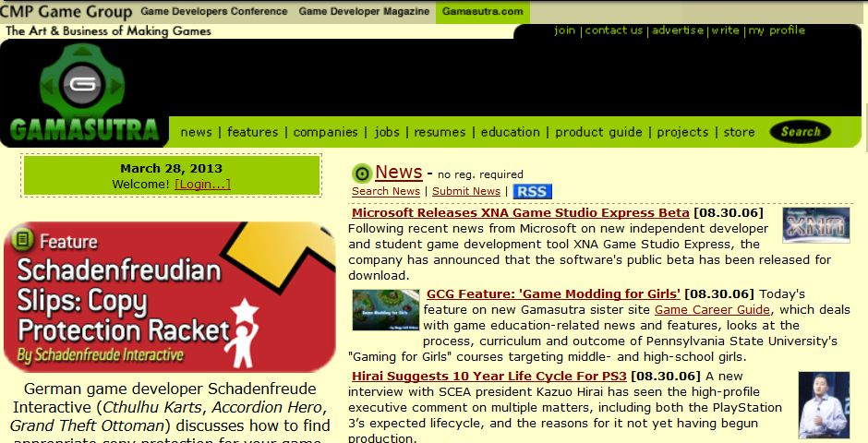868x443 pixels.
Task: Click the advertise link
Action: pos(678,30)
